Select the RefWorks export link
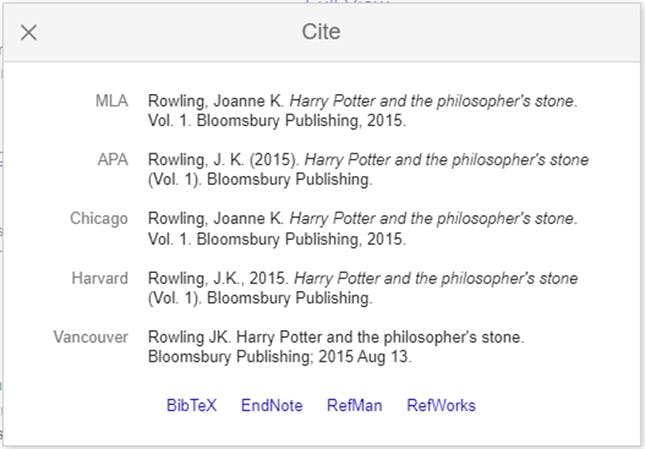Screen dimensions: 645x449 (x=441, y=405)
